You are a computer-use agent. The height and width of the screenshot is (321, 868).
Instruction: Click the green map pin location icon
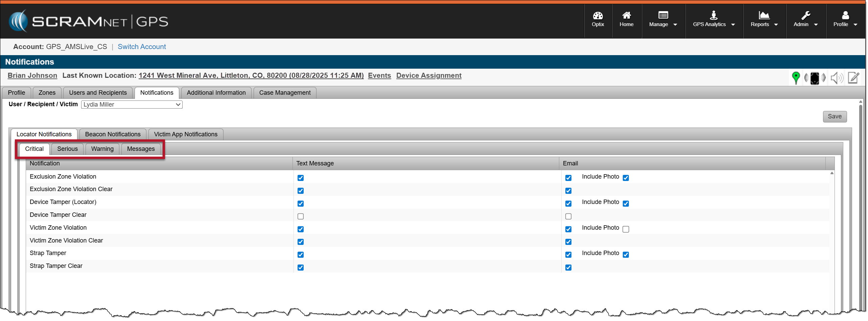click(796, 78)
